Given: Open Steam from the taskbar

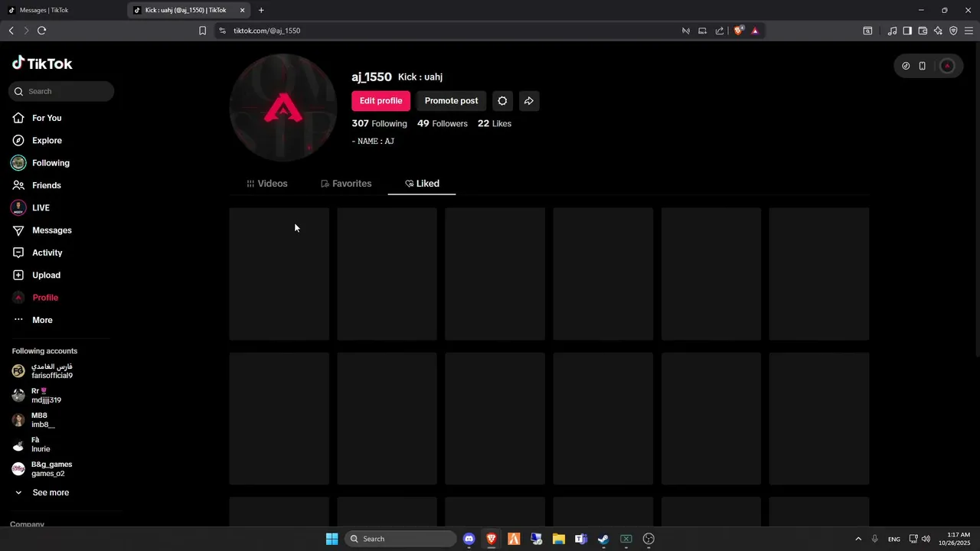Looking at the screenshot, I should pos(603,539).
